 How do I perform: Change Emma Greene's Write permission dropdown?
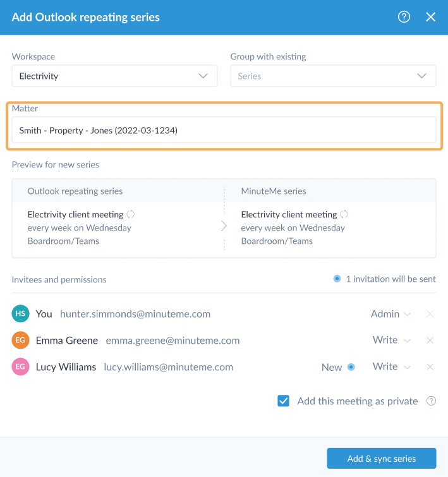392,341
